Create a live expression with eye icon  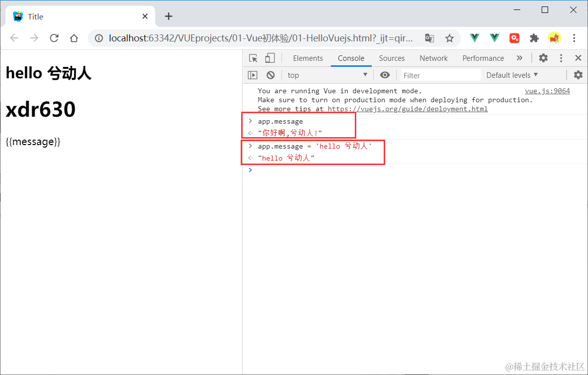[x=385, y=75]
